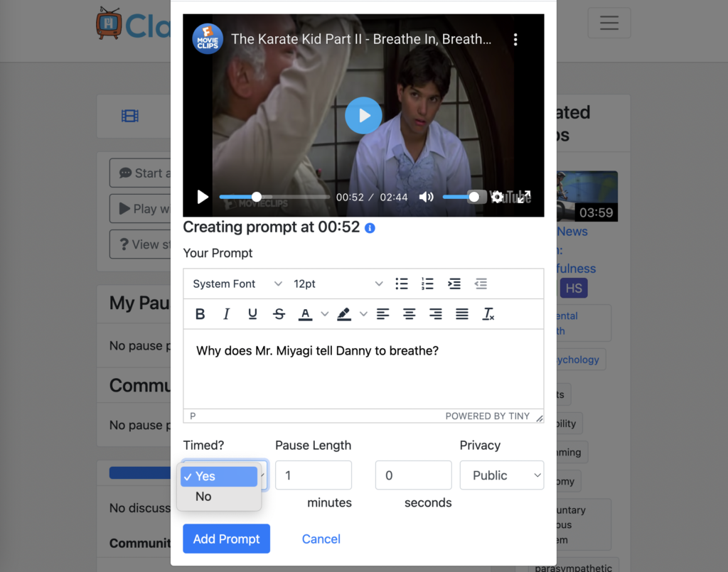The width and height of the screenshot is (728, 572).
Task: Toggle bold formatting
Action: pyautogui.click(x=200, y=314)
